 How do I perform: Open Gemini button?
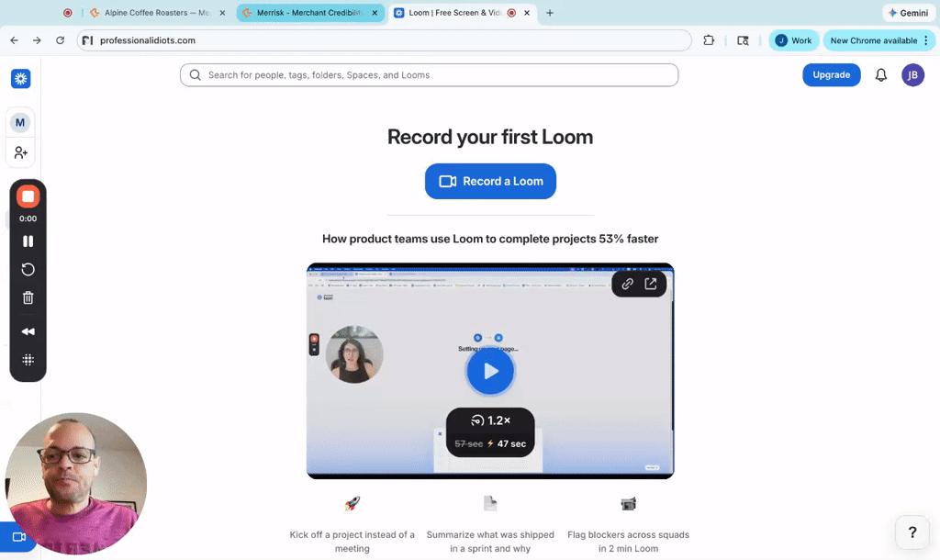click(908, 13)
